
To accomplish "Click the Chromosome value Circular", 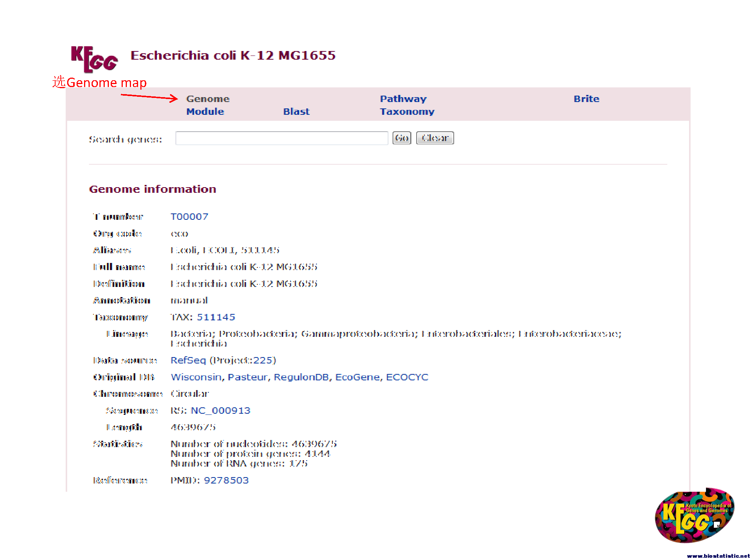I will 190,394.
